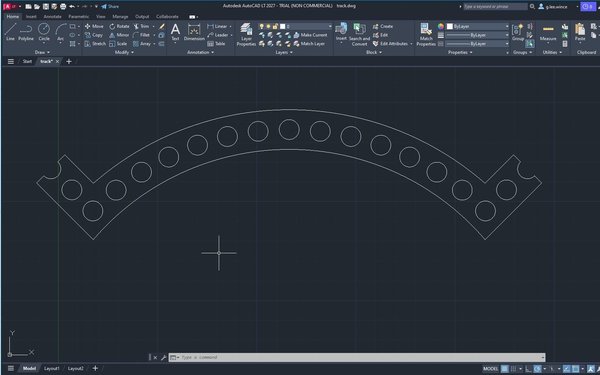
Task: Click the Scale tool
Action: 118,44
